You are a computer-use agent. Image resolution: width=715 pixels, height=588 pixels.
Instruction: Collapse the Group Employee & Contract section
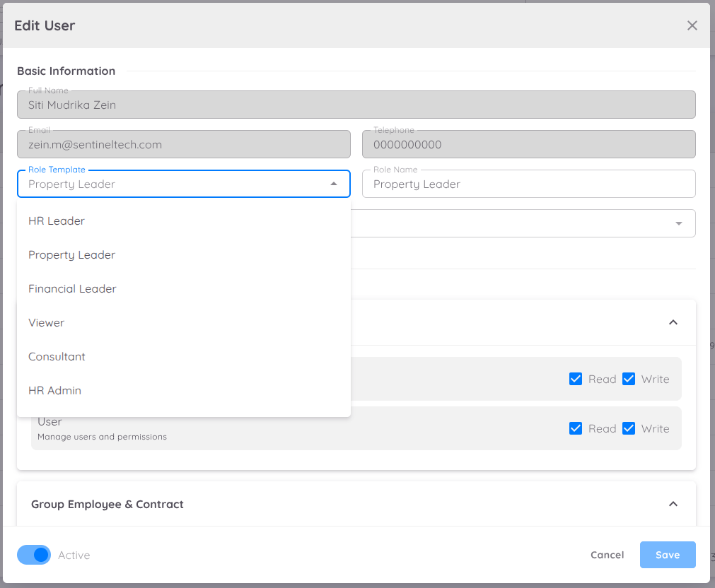tap(673, 504)
